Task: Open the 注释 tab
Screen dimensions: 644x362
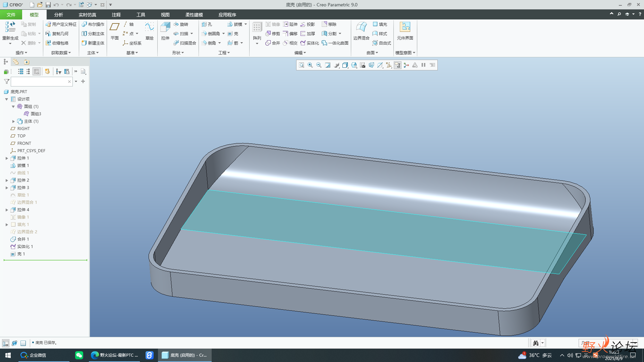Action: (116, 14)
